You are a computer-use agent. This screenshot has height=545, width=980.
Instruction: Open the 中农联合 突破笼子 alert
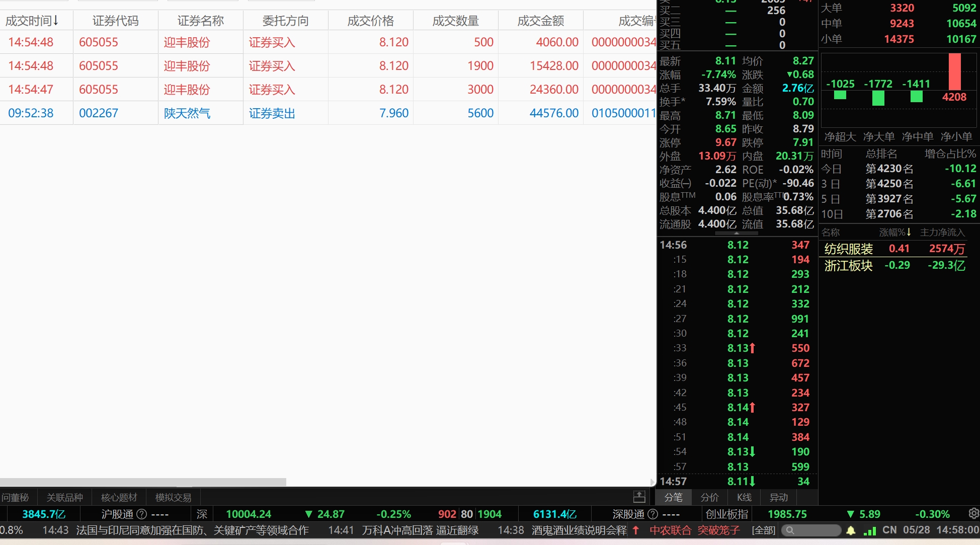tap(695, 530)
